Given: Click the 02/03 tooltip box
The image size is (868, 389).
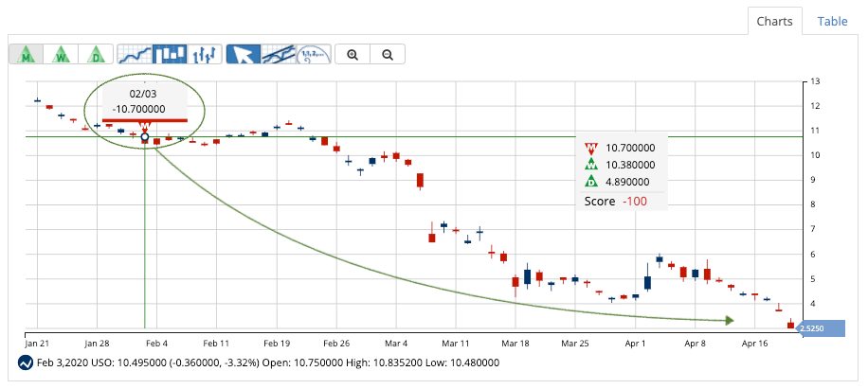Looking at the screenshot, I should click(x=144, y=102).
